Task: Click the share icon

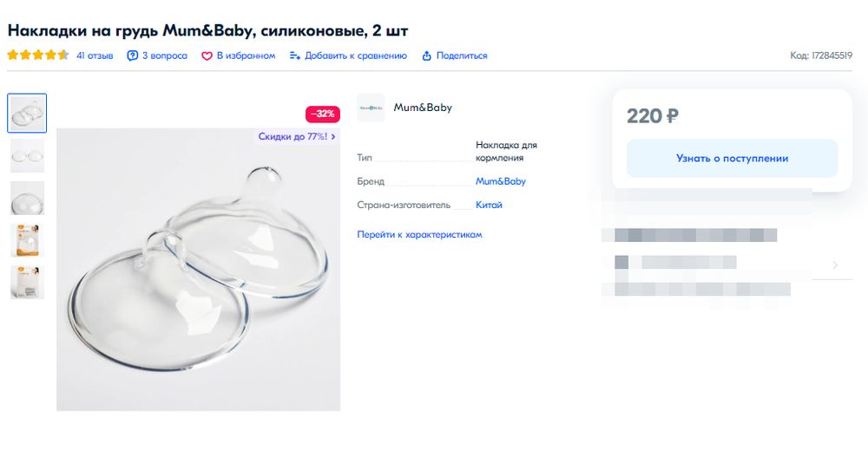Action: click(427, 55)
